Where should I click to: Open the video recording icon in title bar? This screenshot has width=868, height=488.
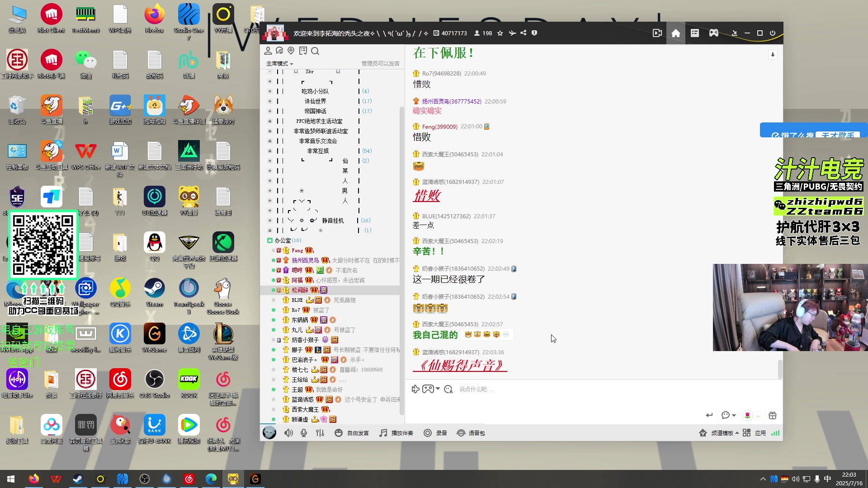pos(657,33)
